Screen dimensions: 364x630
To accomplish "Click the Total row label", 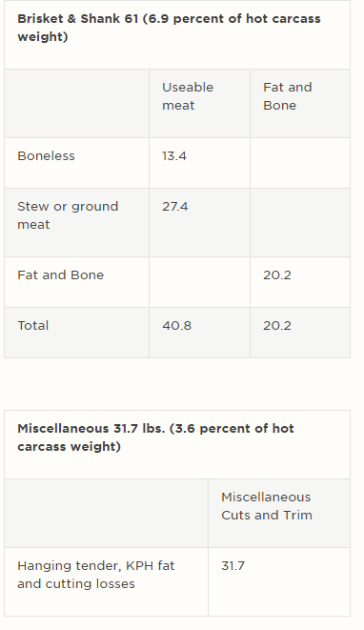I will click(x=33, y=325).
